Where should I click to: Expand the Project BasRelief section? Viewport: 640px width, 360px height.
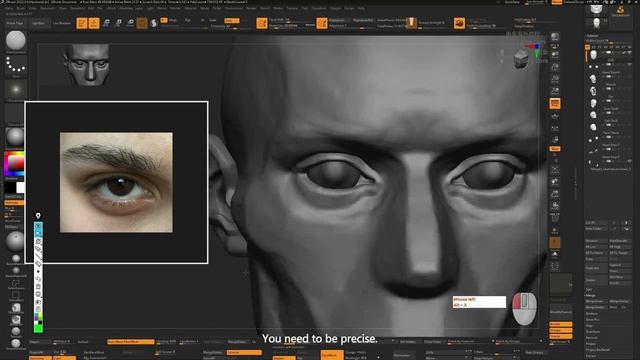tap(598, 350)
